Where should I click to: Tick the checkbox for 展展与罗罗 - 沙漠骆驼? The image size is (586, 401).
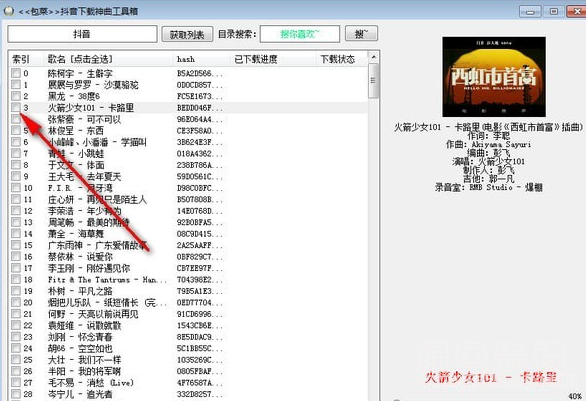pyautogui.click(x=16, y=84)
